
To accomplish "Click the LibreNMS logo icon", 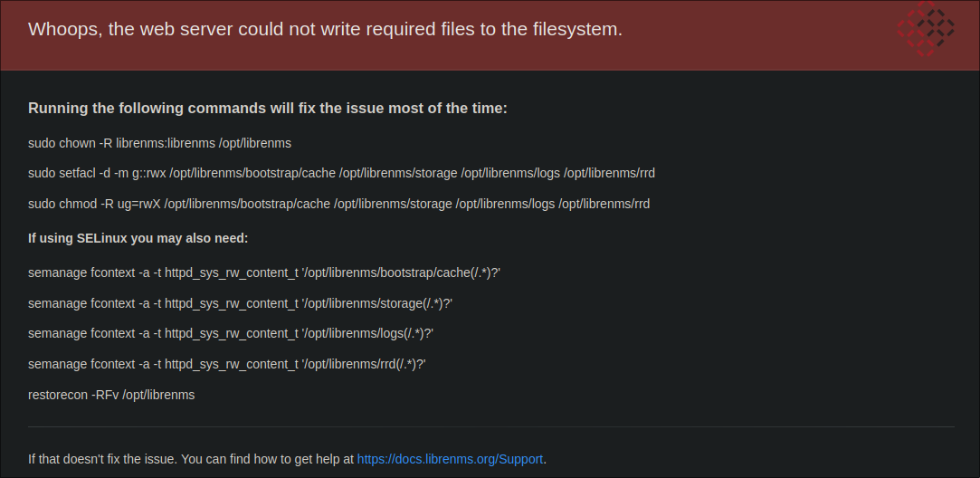I will (x=926, y=29).
